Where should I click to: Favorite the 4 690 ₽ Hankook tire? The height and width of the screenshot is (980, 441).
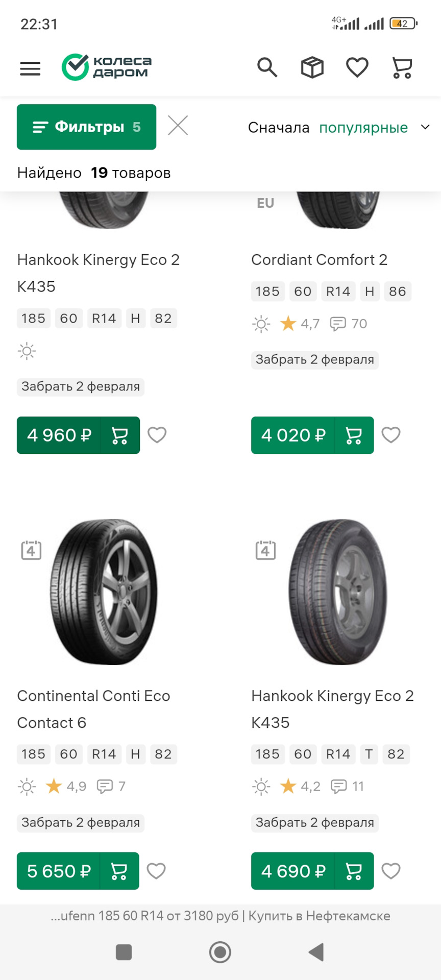click(x=391, y=871)
